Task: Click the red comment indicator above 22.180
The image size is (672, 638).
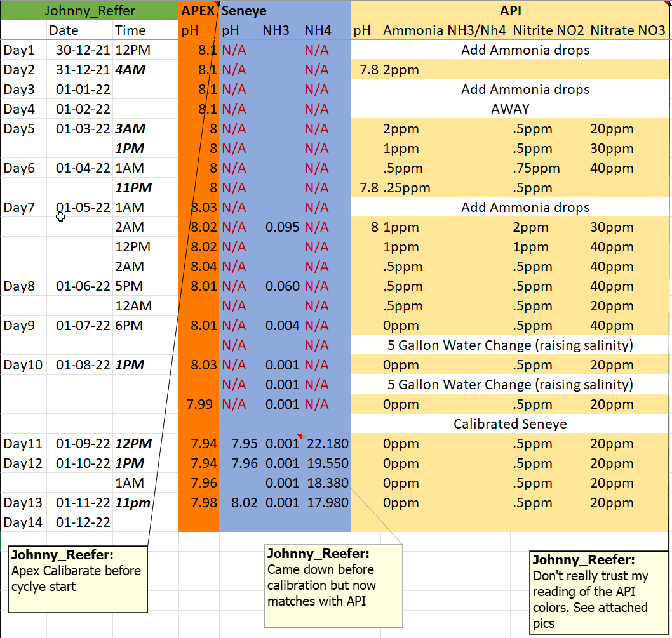Action: click(x=299, y=436)
